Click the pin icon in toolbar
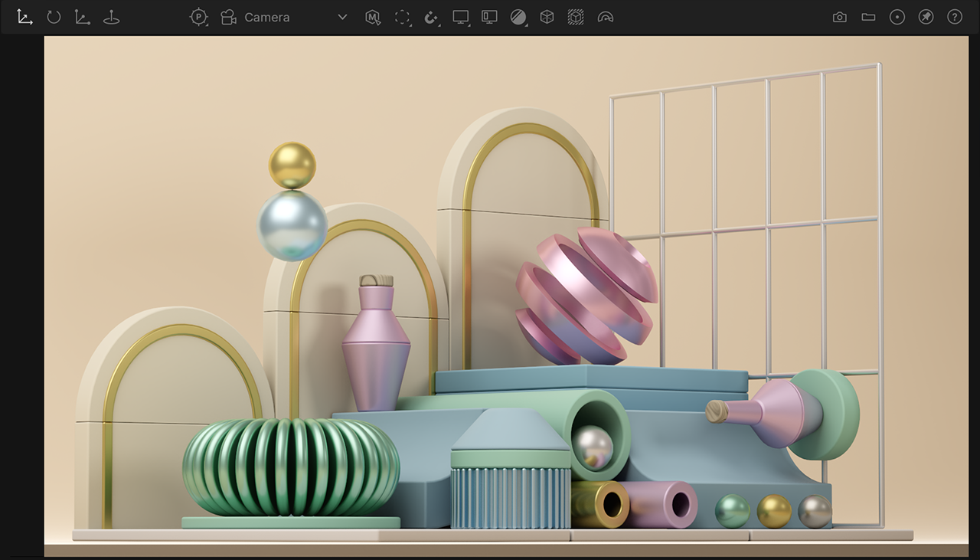The width and height of the screenshot is (980, 560). [x=926, y=17]
